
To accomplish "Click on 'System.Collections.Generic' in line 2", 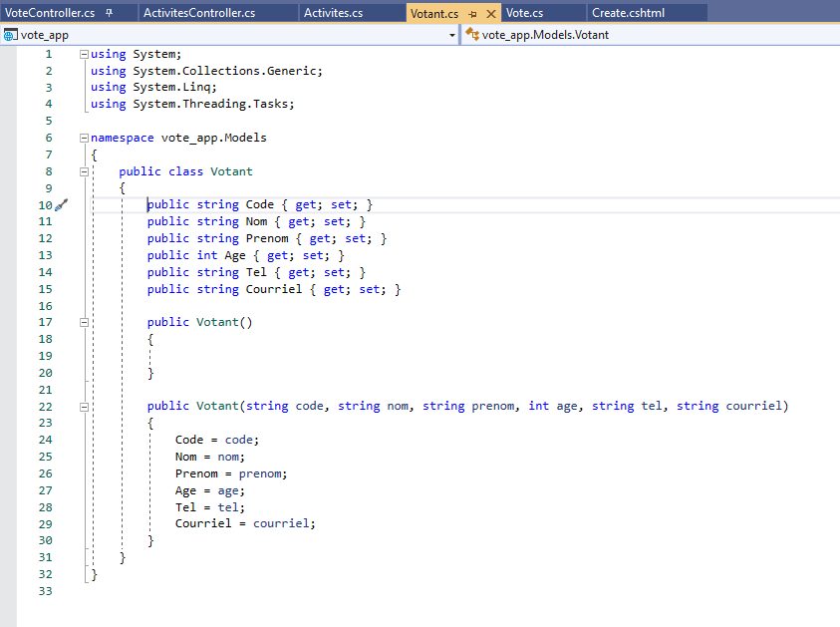I will (225, 71).
